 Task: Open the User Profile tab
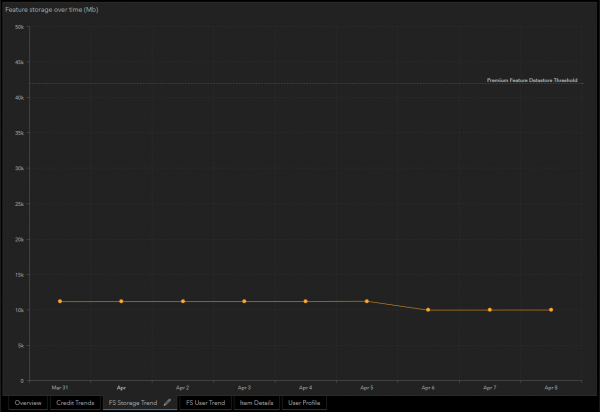click(304, 403)
